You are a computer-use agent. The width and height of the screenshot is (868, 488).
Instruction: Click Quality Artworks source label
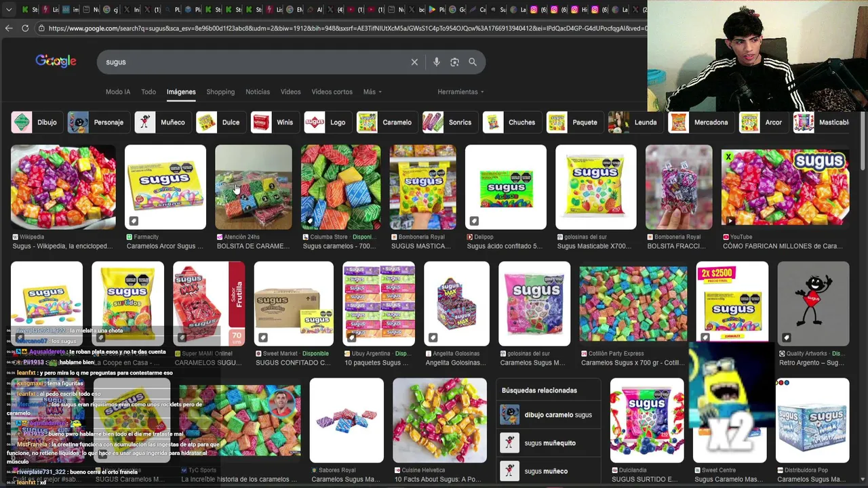coord(808,354)
